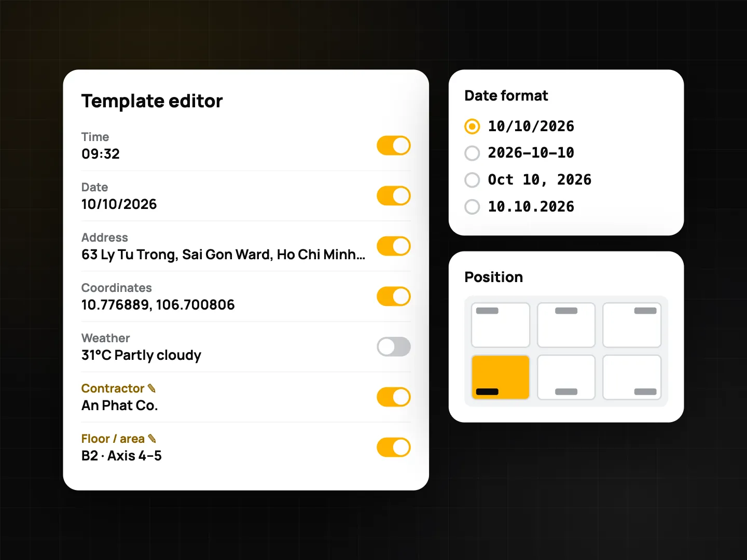Click the Time field label
Screen dimensions: 747x560
95,137
